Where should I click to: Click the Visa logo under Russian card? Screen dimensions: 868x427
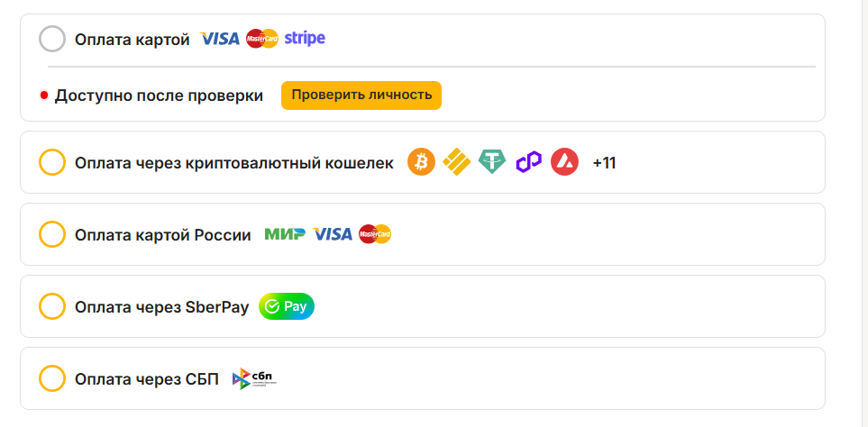[333, 234]
